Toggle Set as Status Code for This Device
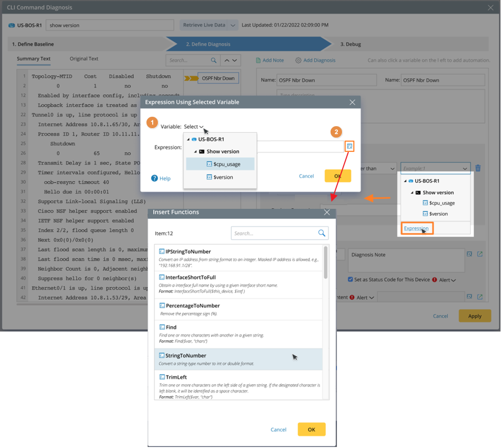 [x=350, y=279]
